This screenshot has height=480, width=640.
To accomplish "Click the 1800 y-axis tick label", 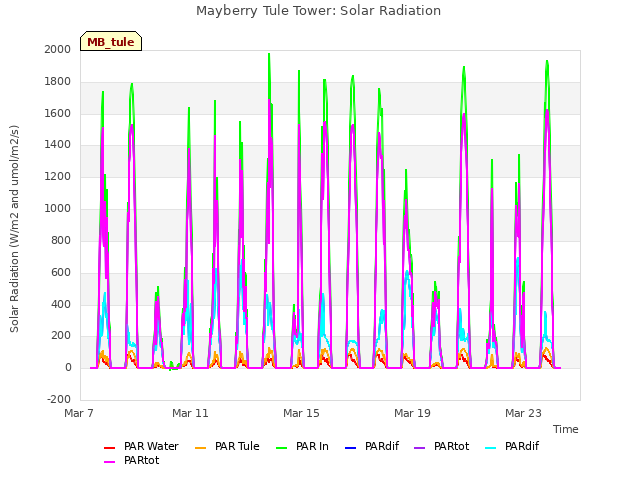I will pyautogui.click(x=58, y=82).
